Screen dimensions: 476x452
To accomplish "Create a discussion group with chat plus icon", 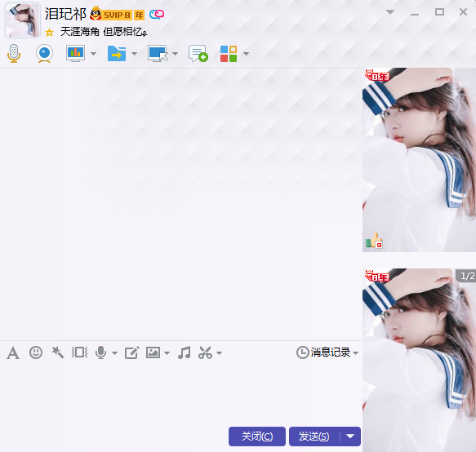I will coord(198,54).
